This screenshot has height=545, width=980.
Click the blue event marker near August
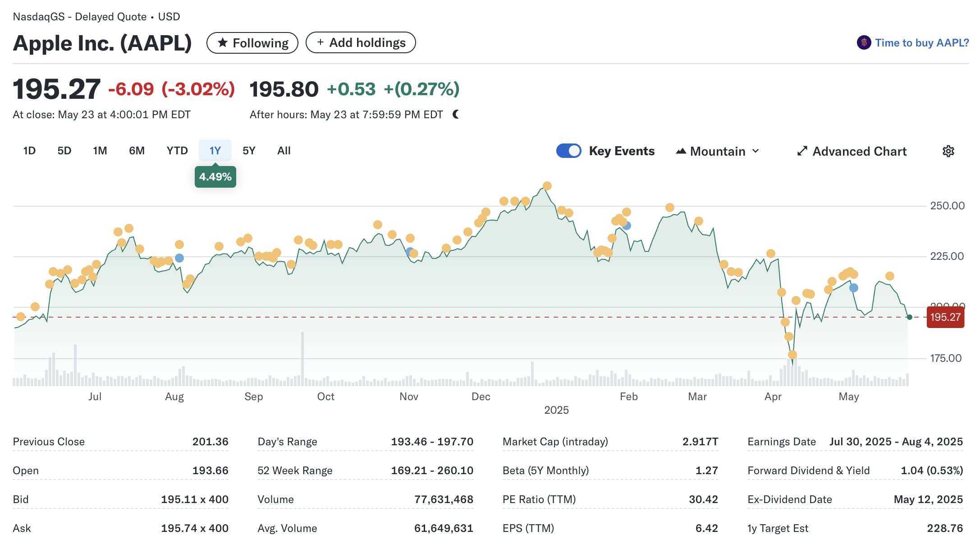click(179, 258)
